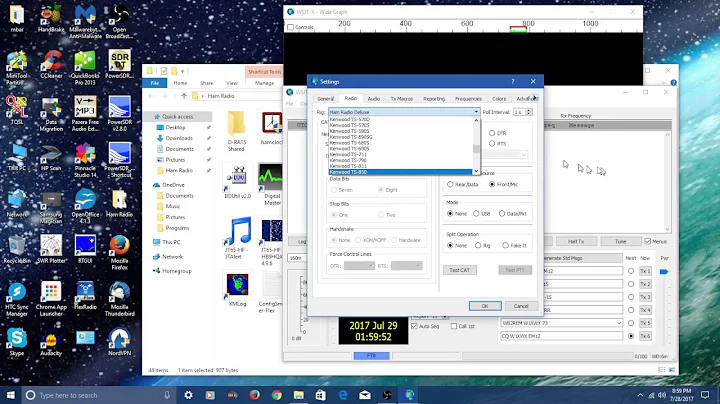Viewport: 720px width, 404px height.
Task: Toggle the Auto Seq checkbox
Action: click(414, 326)
